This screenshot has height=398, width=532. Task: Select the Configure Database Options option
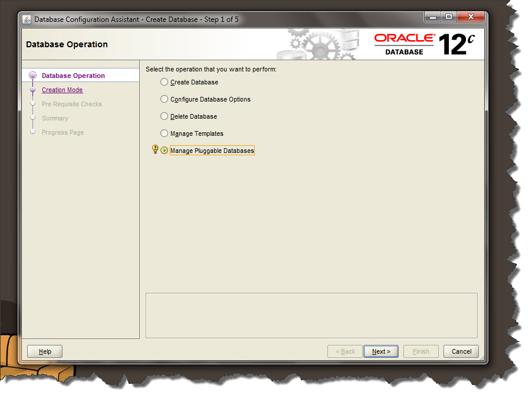point(164,99)
